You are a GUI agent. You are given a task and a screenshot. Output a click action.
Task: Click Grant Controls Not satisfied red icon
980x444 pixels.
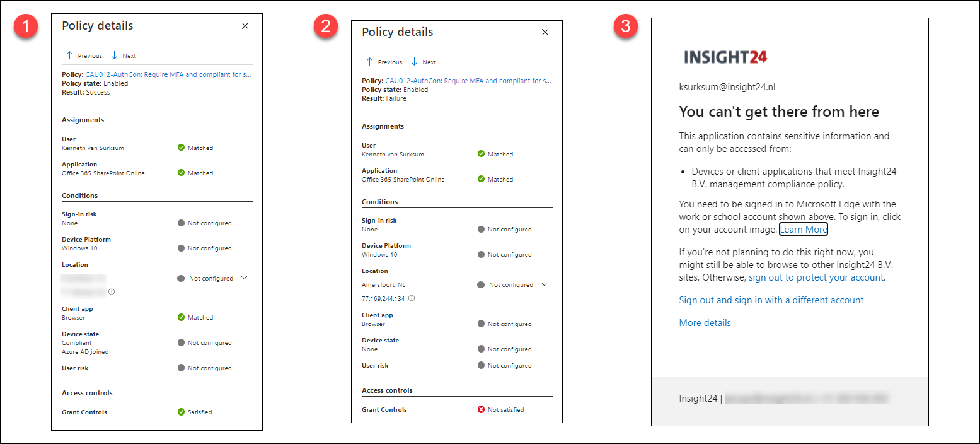point(481,409)
